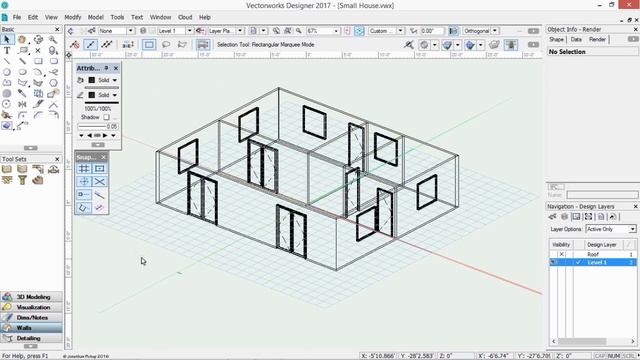
Task: Open the File menu
Action: (x=17, y=17)
